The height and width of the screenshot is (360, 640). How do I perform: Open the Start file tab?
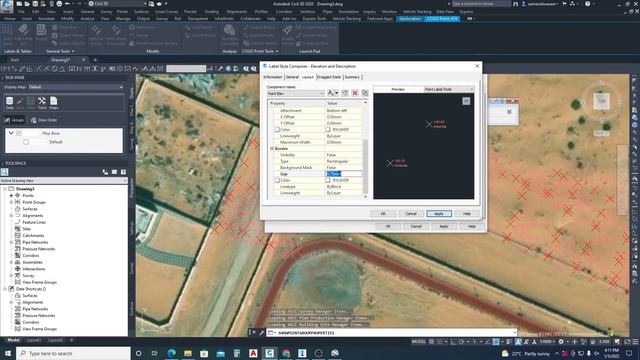15,60
